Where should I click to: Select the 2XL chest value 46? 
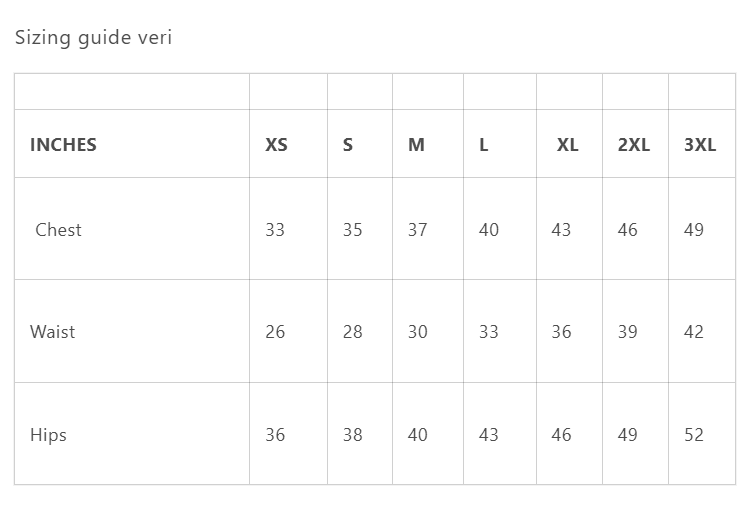[628, 230]
